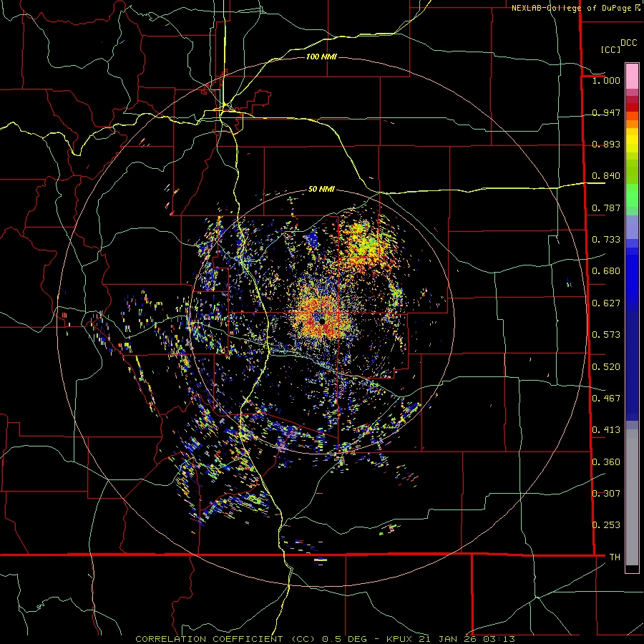Click the 100 NMI range ring label
The image size is (644, 644).
point(321,57)
